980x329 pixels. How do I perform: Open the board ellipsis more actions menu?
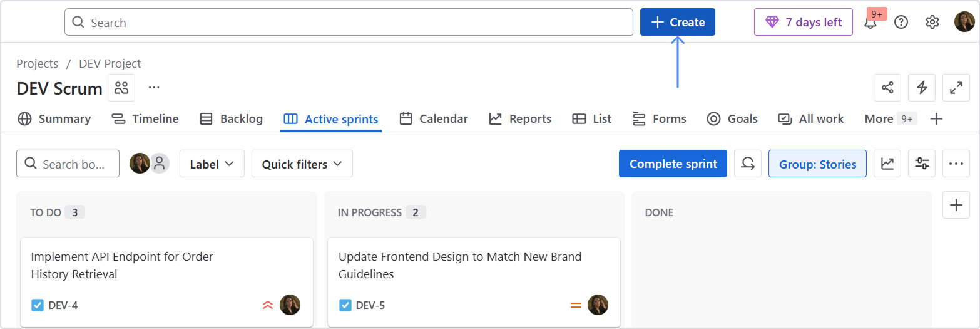coord(956,164)
